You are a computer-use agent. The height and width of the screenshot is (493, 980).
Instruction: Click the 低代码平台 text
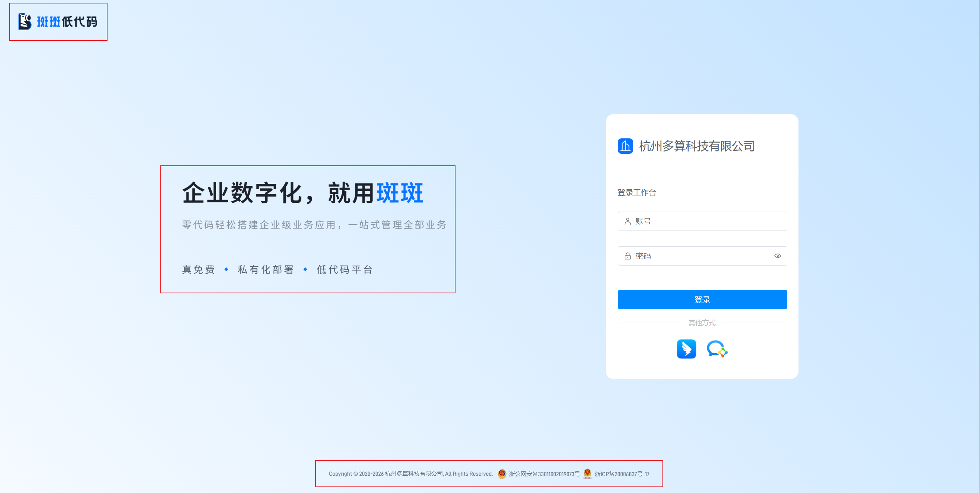click(345, 269)
